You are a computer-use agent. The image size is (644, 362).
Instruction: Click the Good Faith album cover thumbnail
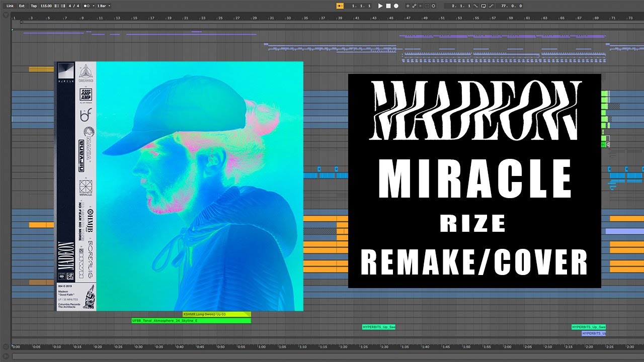[179, 186]
